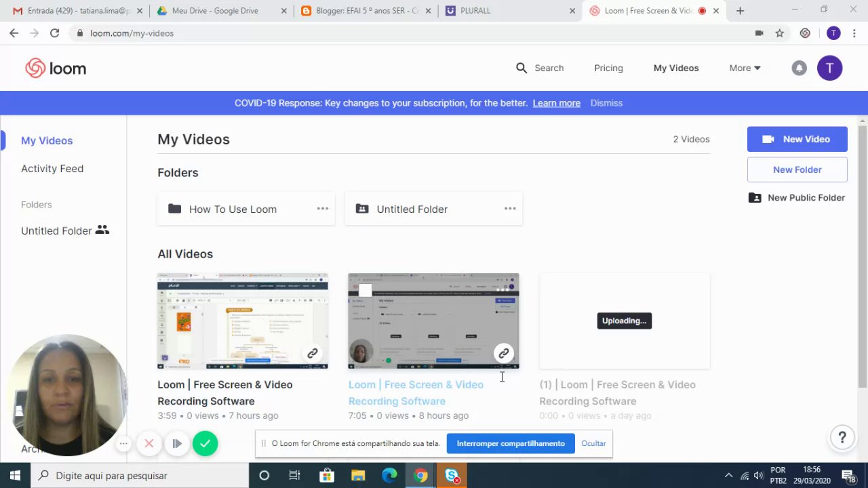Open the 7:05 video thumbnail
This screenshot has width=868, height=488.
pyautogui.click(x=433, y=321)
